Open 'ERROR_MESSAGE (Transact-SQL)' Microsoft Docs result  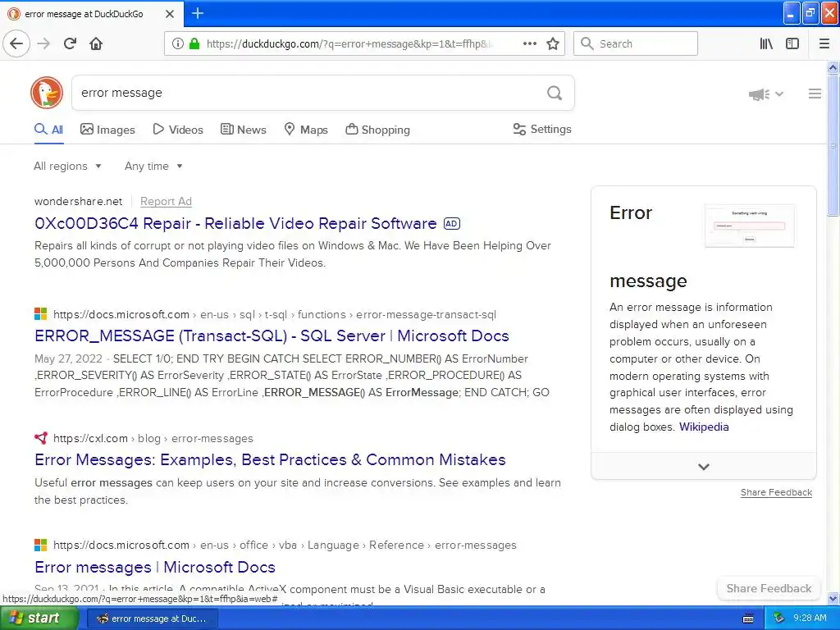coord(272,336)
